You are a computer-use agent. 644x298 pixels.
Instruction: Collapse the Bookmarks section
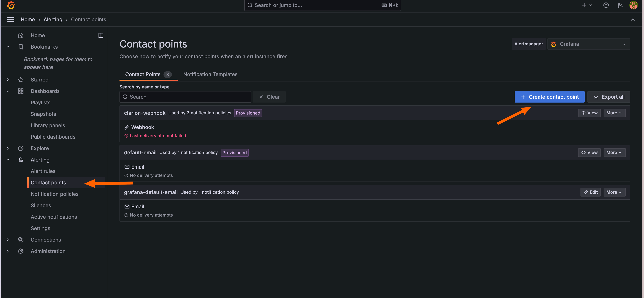(x=8, y=47)
